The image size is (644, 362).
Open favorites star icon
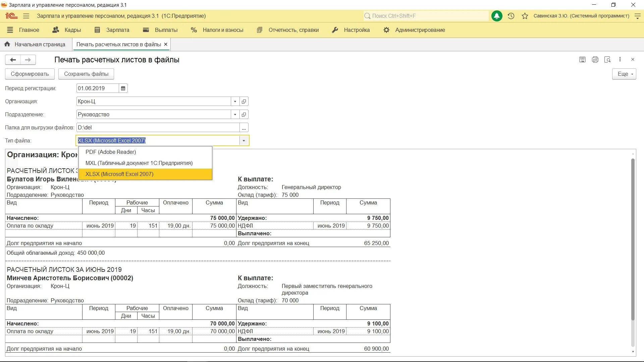525,16
